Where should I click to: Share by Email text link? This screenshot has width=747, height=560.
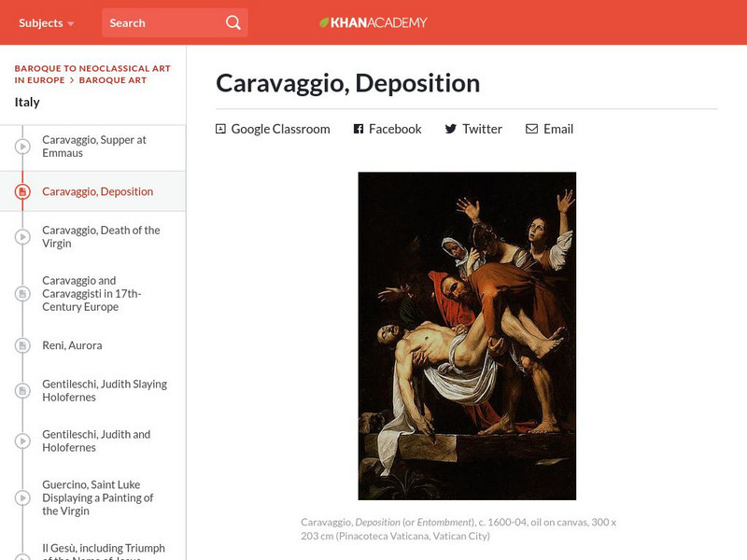(558, 129)
